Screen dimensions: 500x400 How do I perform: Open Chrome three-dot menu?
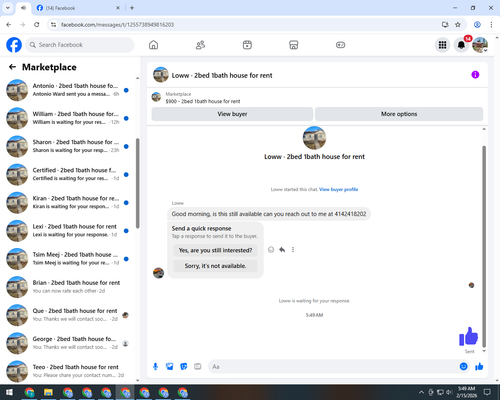491,25
